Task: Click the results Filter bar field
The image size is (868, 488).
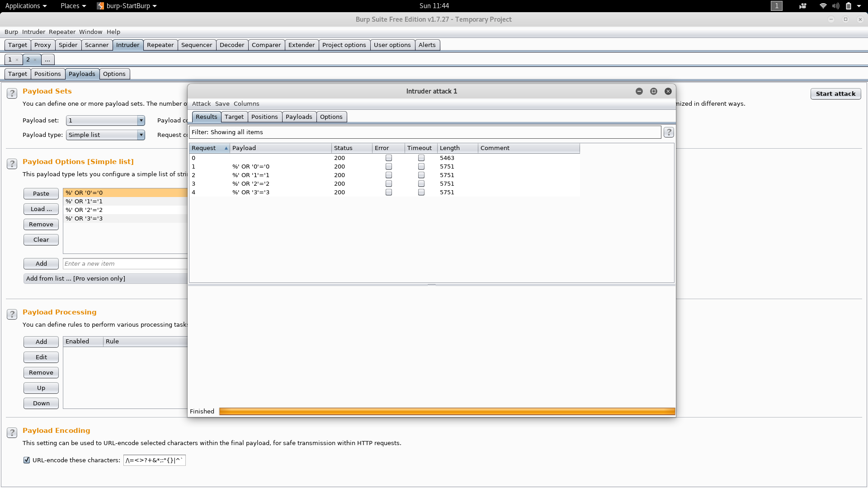Action: (x=425, y=132)
